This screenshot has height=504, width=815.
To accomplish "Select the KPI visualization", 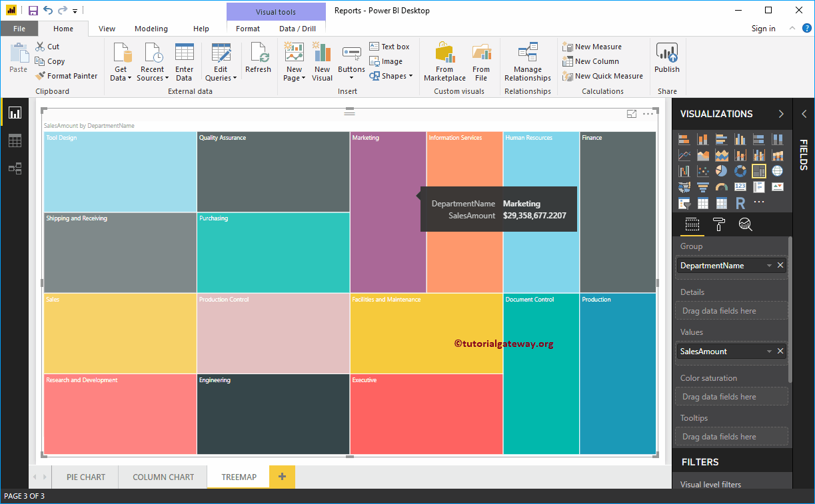I will click(778, 187).
